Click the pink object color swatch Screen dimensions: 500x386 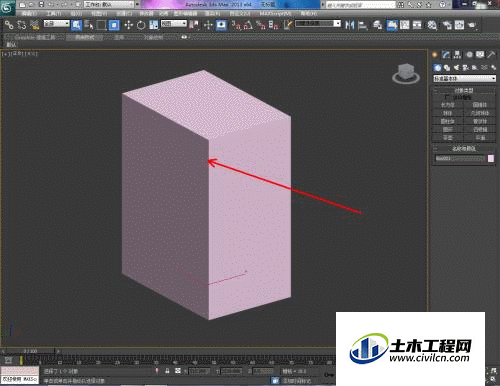[491, 158]
